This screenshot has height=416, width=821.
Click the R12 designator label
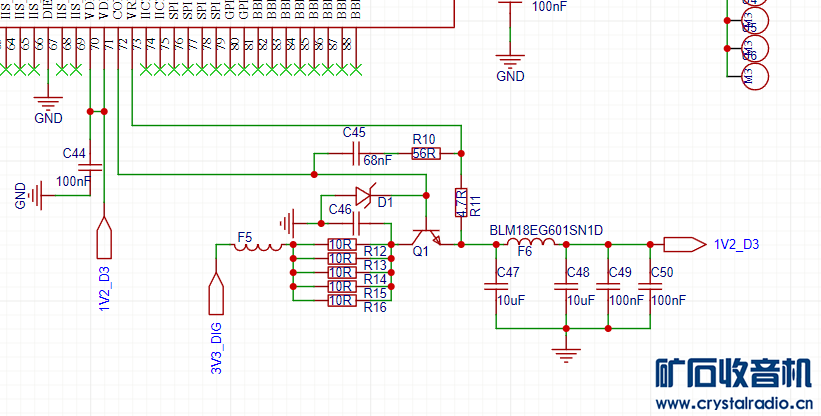click(375, 251)
